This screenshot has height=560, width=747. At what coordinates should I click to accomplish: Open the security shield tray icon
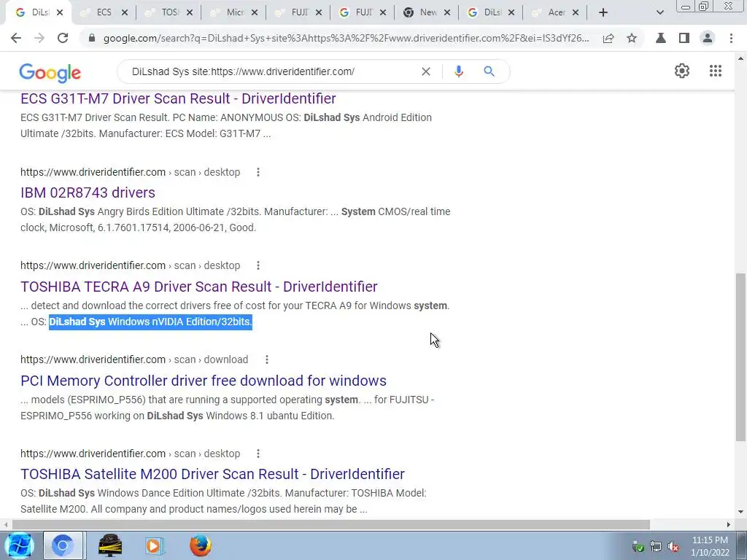point(638,547)
